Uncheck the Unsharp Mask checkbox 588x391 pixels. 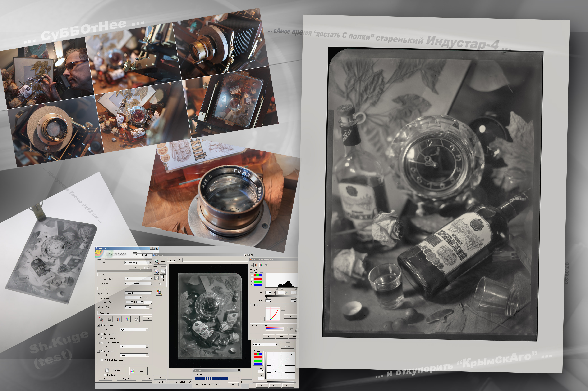pyautogui.click(x=102, y=325)
